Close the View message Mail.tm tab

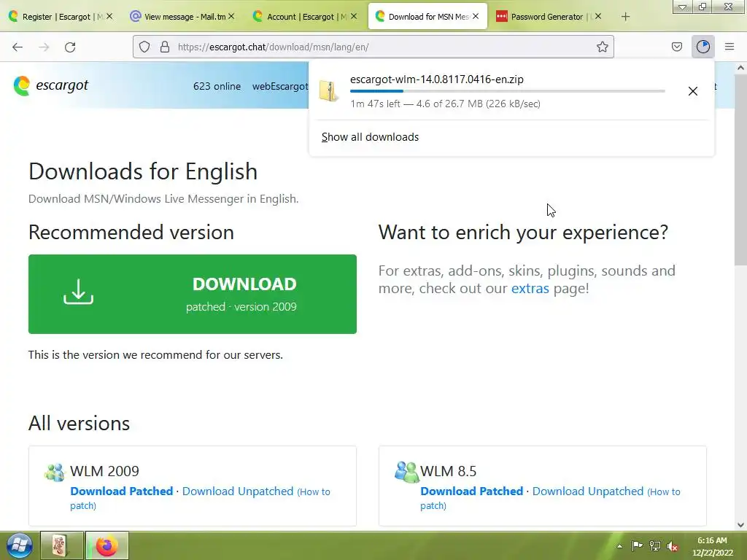pyautogui.click(x=231, y=16)
